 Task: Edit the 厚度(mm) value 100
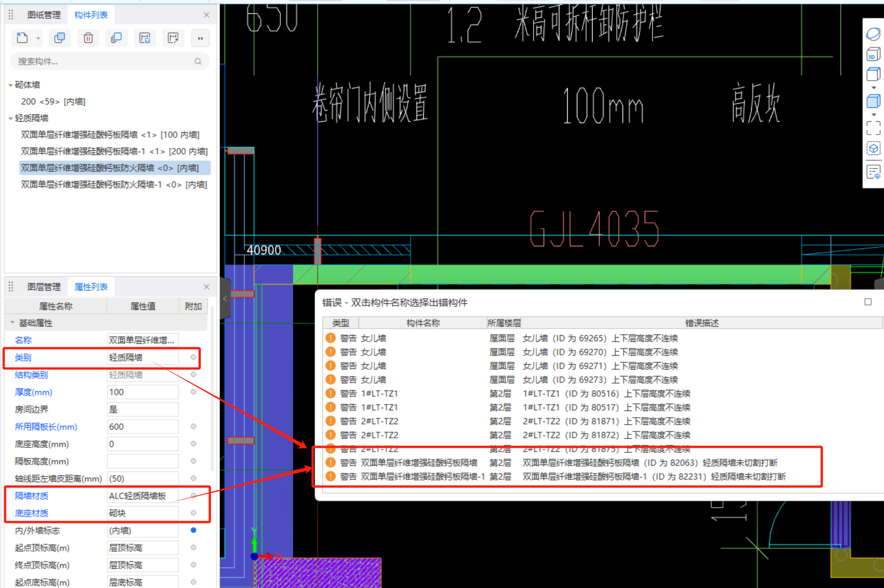coord(142,392)
